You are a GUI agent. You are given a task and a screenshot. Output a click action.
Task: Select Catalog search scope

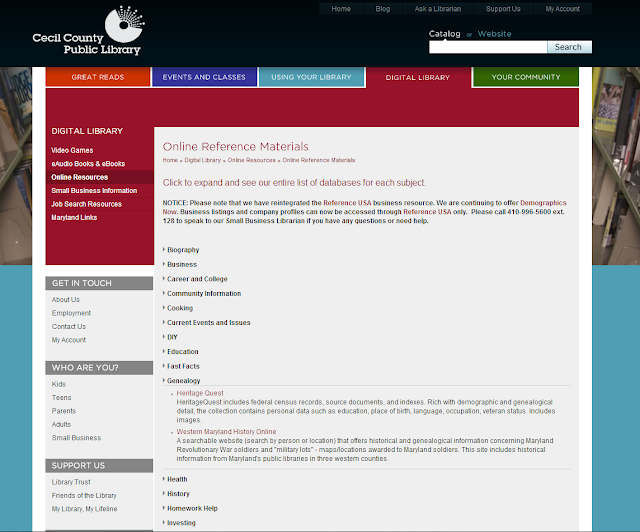click(x=444, y=34)
